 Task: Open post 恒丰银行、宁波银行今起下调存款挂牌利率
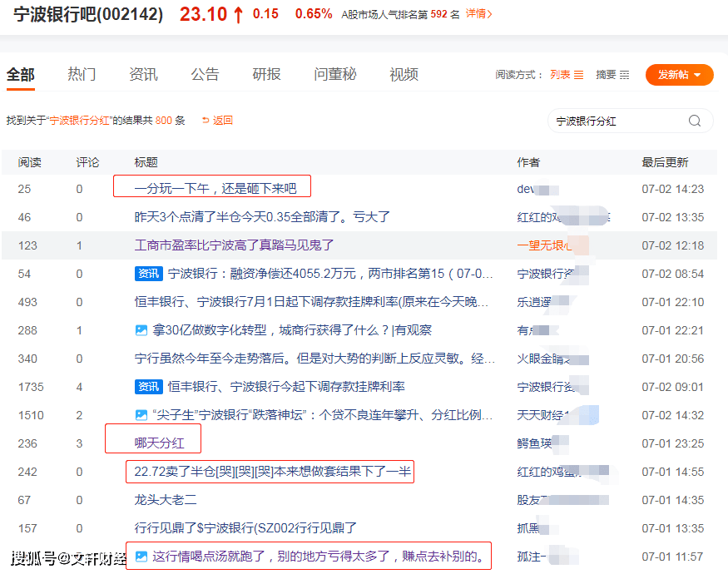point(286,386)
